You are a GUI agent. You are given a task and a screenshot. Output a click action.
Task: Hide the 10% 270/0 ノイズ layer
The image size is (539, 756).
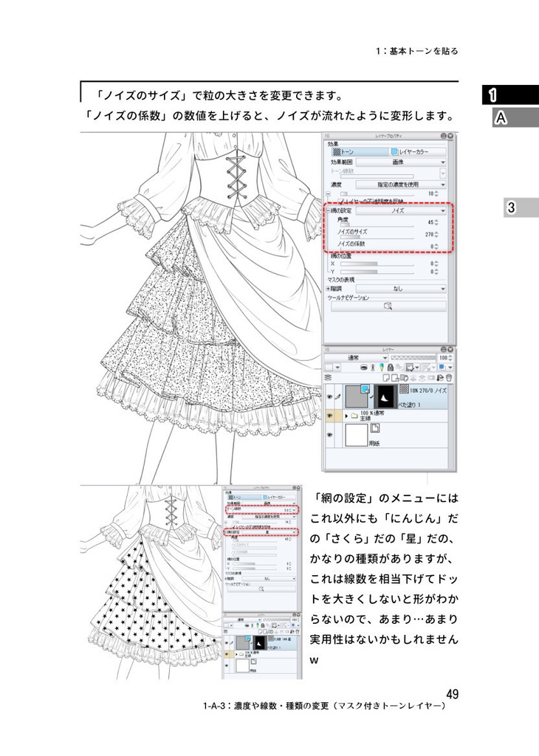[x=330, y=396]
